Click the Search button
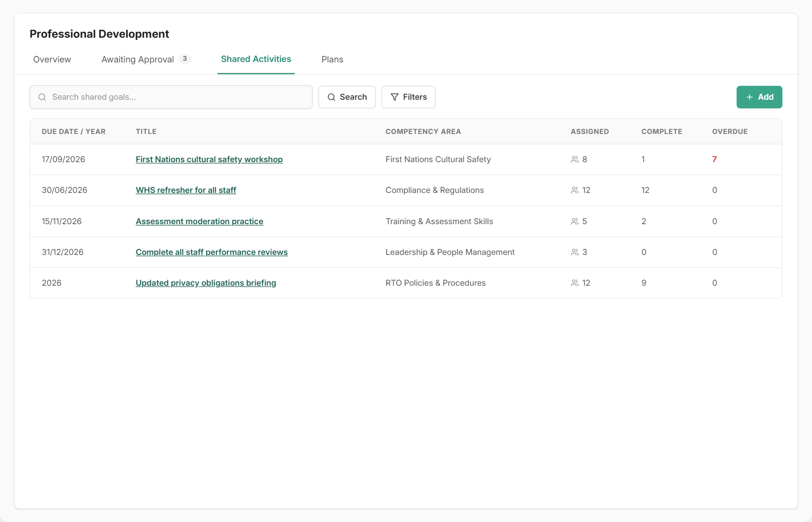 pos(347,97)
